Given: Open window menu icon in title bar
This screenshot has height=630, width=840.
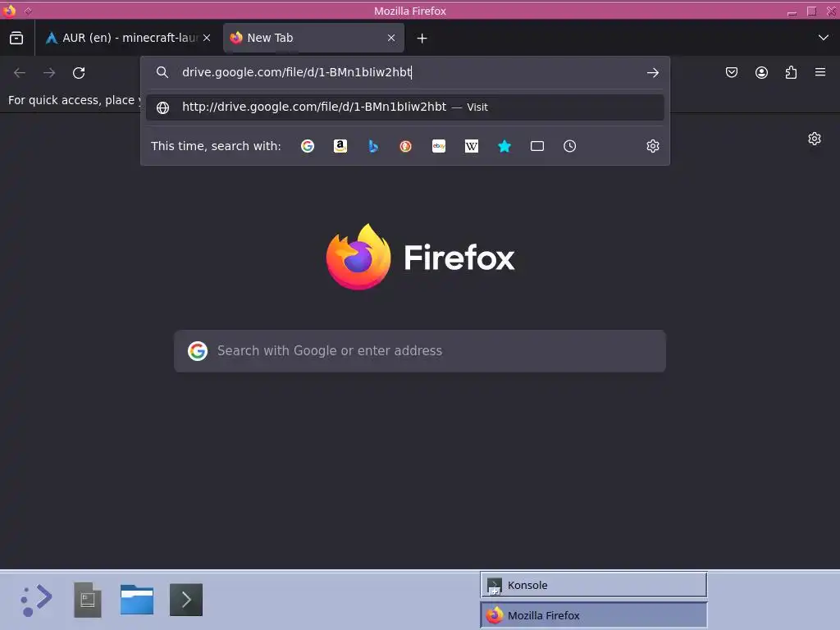Looking at the screenshot, I should [x=9, y=10].
